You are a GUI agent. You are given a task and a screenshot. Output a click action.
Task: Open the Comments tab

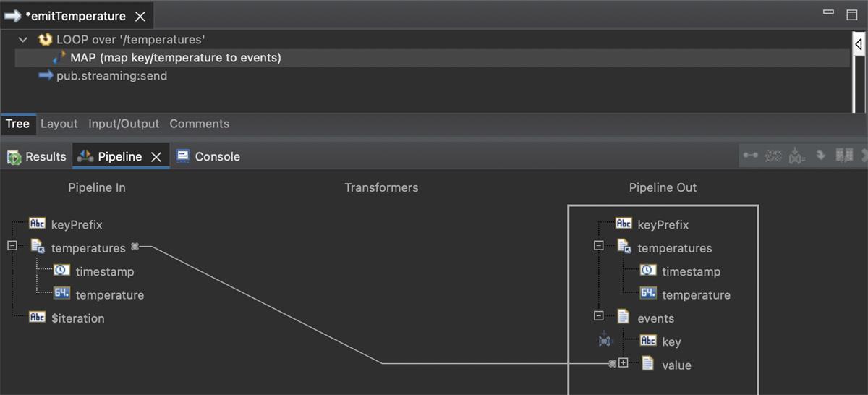coord(199,124)
